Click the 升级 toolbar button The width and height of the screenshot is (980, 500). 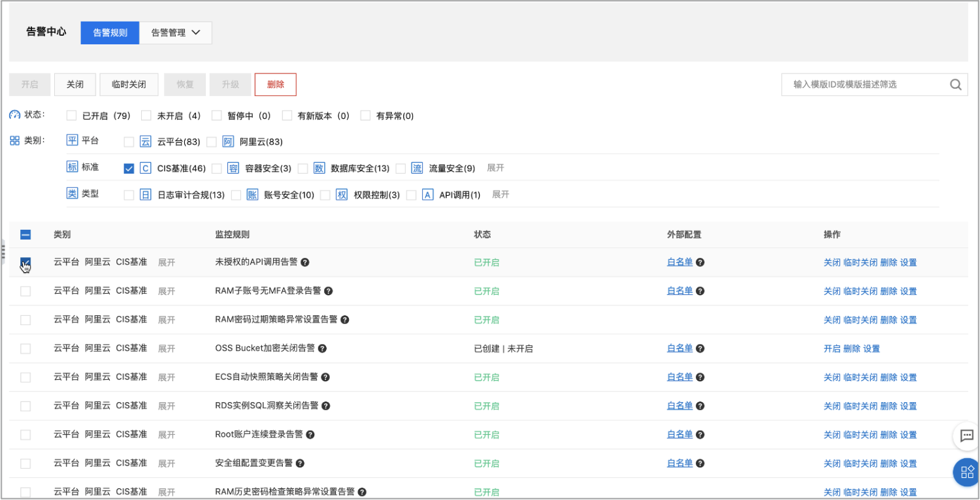point(231,84)
